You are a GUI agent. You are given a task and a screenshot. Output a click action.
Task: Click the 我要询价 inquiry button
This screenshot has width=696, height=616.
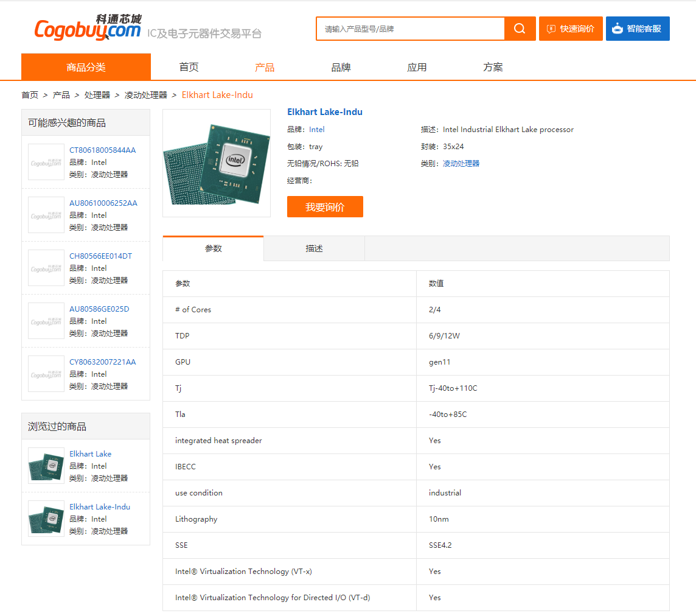coord(325,206)
